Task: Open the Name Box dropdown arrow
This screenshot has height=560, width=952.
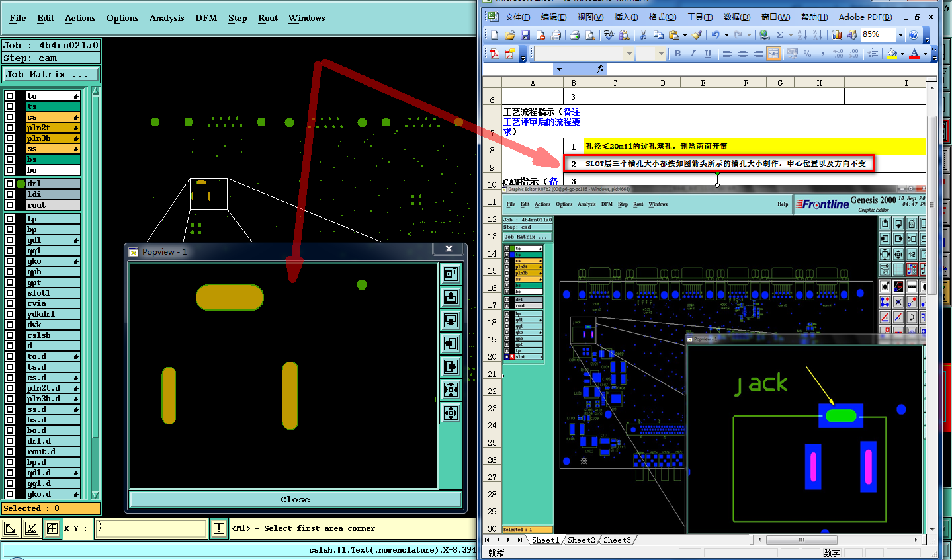Action: [x=559, y=69]
